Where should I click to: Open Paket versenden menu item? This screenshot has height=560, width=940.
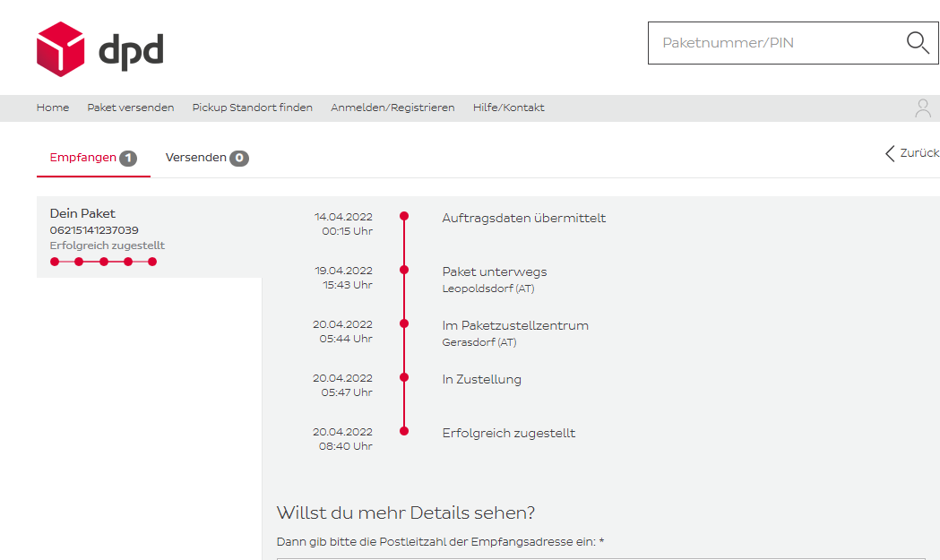tap(131, 108)
